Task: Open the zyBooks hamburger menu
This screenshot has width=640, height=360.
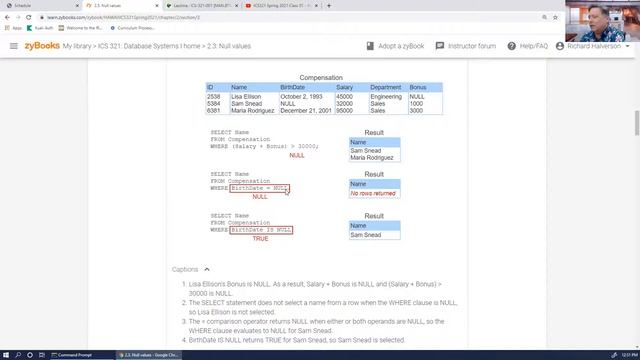Action: [x=14, y=46]
